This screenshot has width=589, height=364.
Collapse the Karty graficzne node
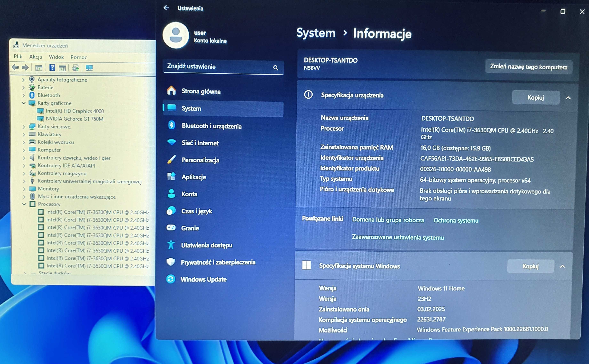tap(24, 103)
